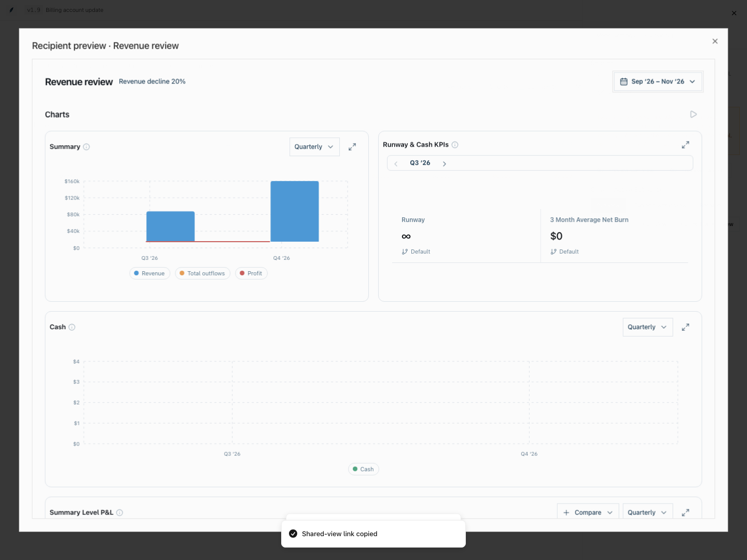The width and height of the screenshot is (747, 560).
Task: Show info for Runway & Cash KPIs
Action: click(x=455, y=145)
